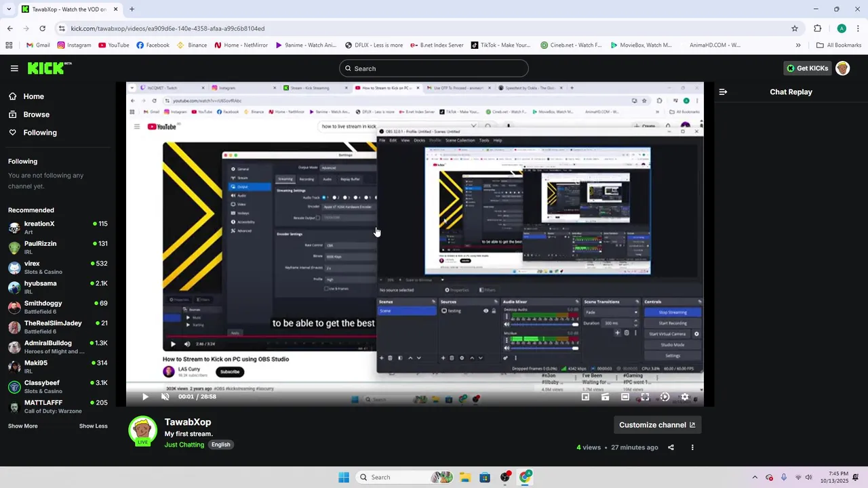
Task: Enable mini player mode in the video controls
Action: coord(585,397)
